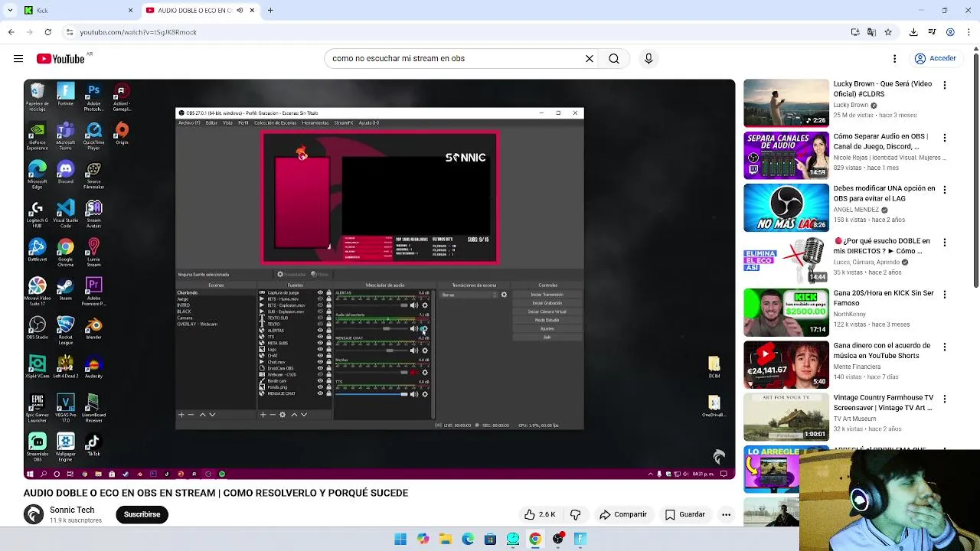Viewport: 980px width, 551px height.
Task: Run the search with the magnifier button
Action: tap(614, 58)
